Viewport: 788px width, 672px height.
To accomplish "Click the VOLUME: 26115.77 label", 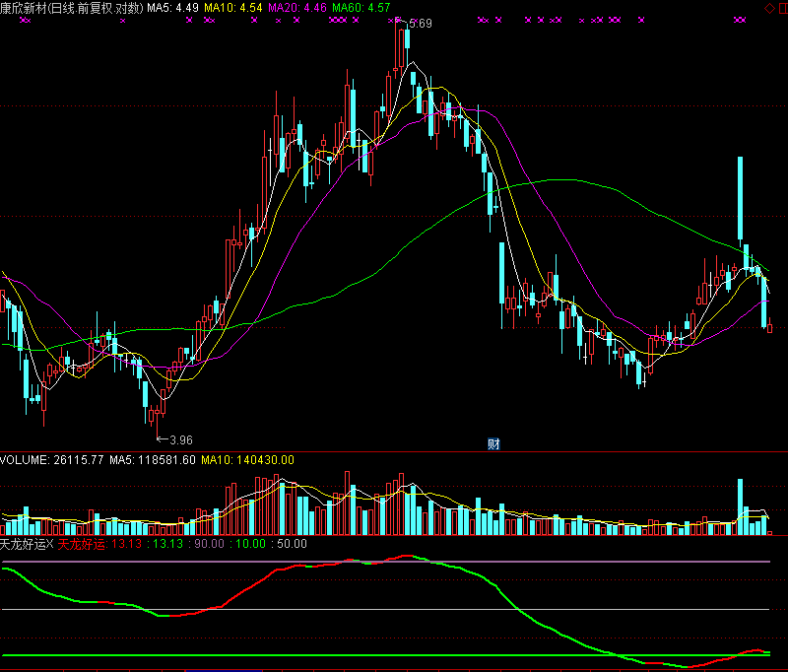I will pos(52,460).
